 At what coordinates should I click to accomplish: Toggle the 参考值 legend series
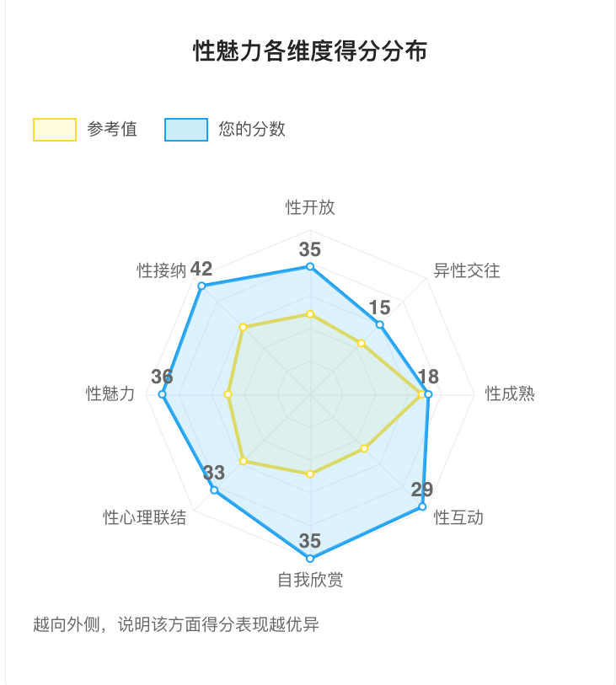point(85,129)
